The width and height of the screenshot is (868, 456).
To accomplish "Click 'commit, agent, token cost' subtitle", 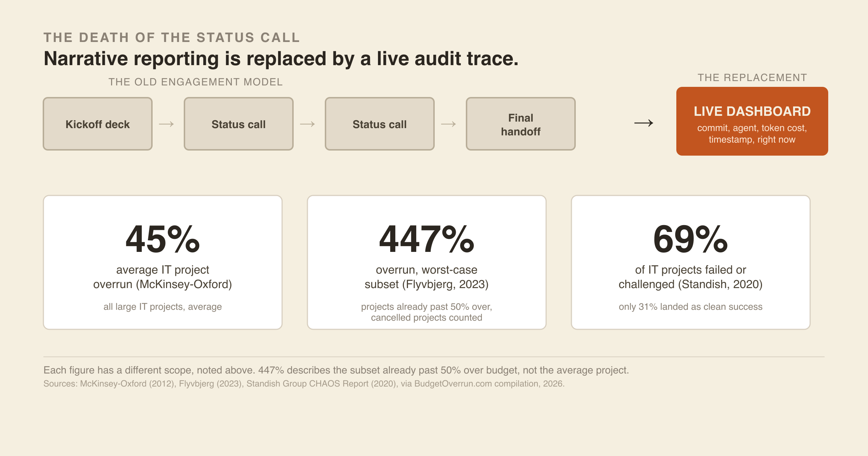I will point(752,134).
